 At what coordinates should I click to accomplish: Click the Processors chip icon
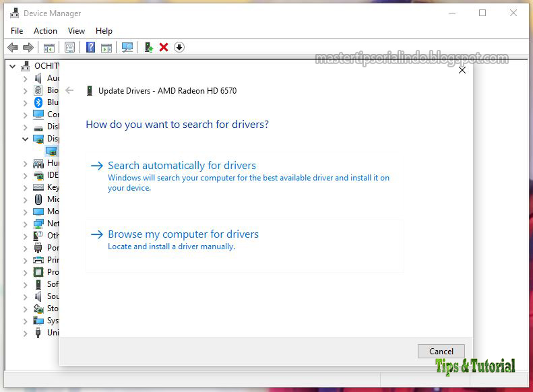point(38,272)
